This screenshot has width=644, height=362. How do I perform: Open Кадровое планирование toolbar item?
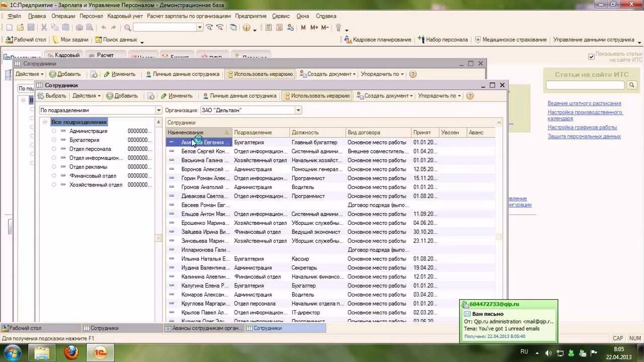coord(378,40)
